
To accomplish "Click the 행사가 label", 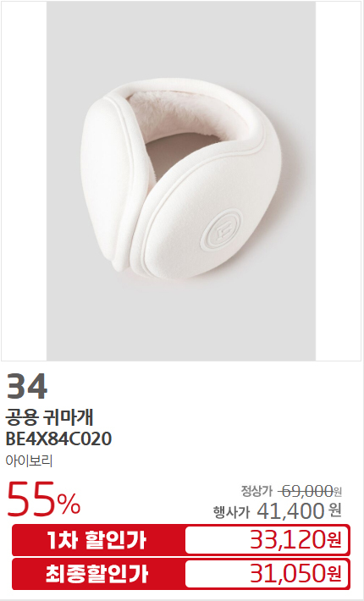I will coord(231,511).
